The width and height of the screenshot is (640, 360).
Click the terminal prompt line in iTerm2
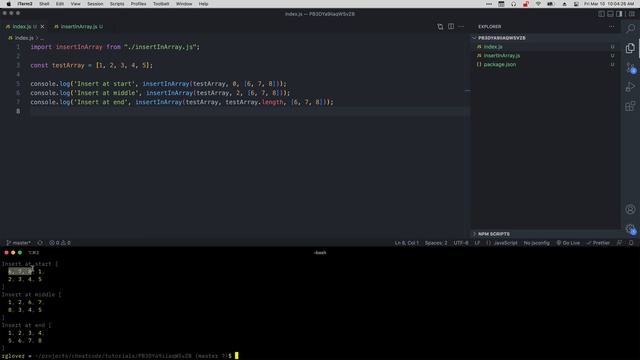pyautogui.click(x=120, y=356)
